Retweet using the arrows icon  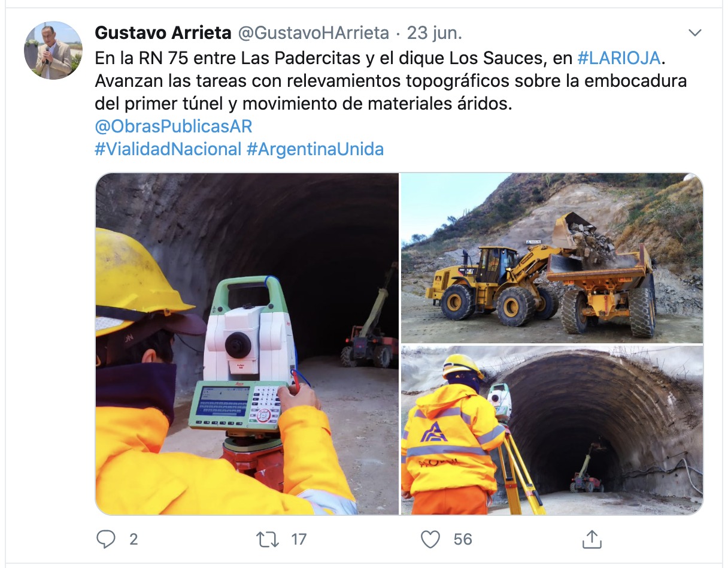[267, 539]
